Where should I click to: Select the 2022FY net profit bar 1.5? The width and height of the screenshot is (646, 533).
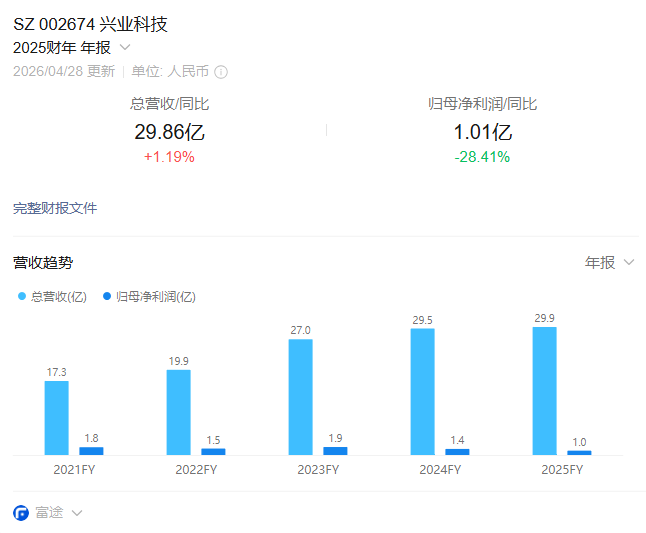213,452
